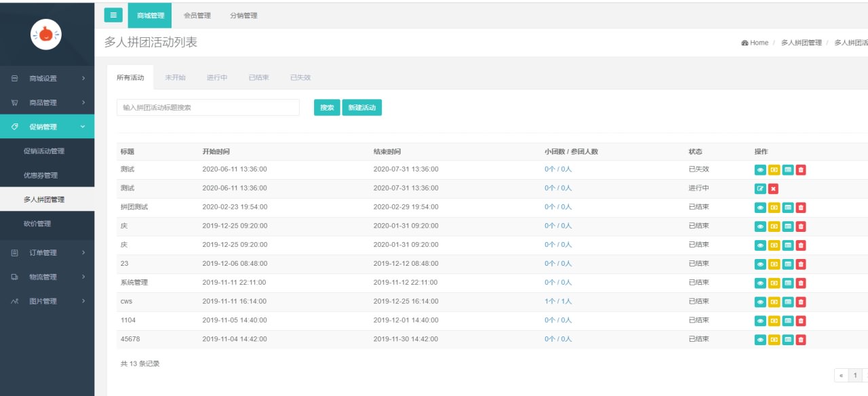Expand the 商城设置 sidebar menu
868x396 pixels.
coord(47,79)
